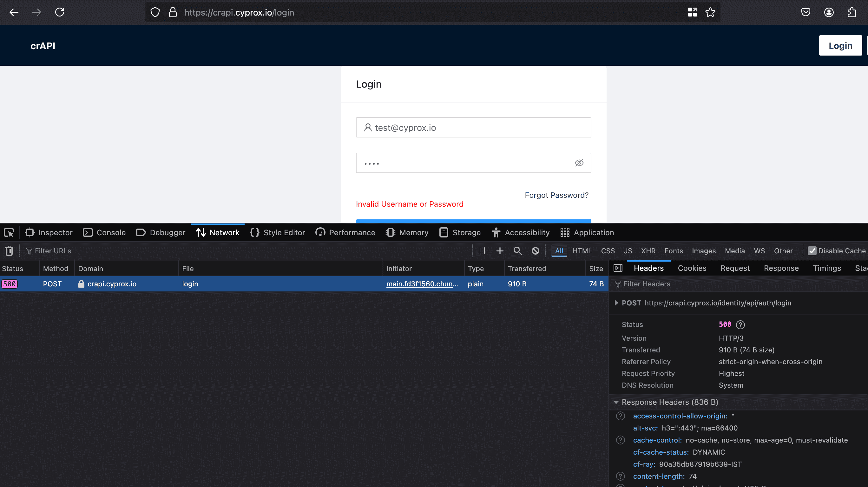The width and height of the screenshot is (868, 487).
Task: Open the Storage panel
Action: pyautogui.click(x=460, y=232)
